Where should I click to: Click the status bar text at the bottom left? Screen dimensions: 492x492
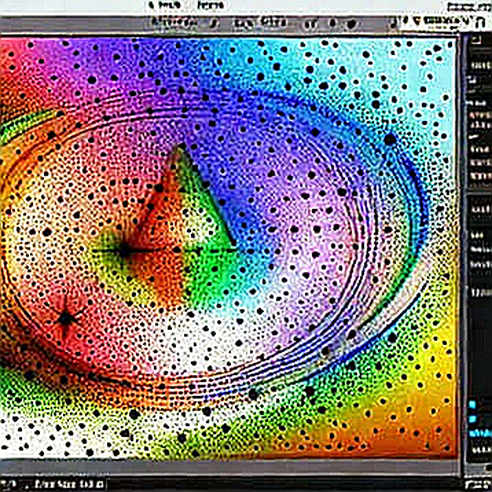(68, 484)
